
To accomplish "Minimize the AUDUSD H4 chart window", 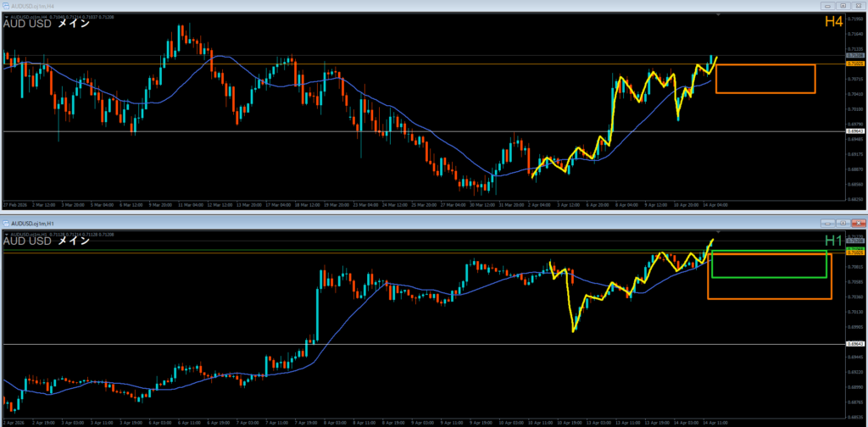I will [828, 6].
